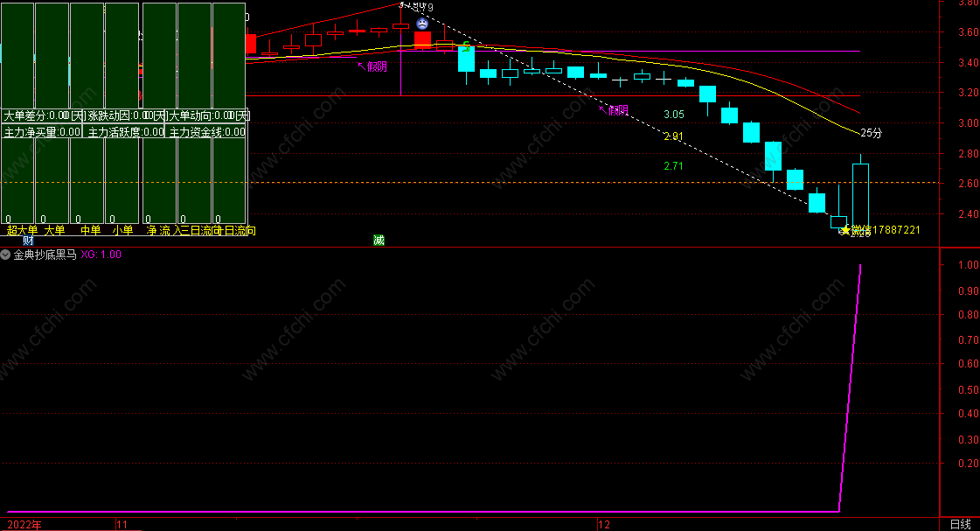Screen dimensions: 980x531
Task: Click the 3.00 price axis label
Action: [x=968, y=122]
